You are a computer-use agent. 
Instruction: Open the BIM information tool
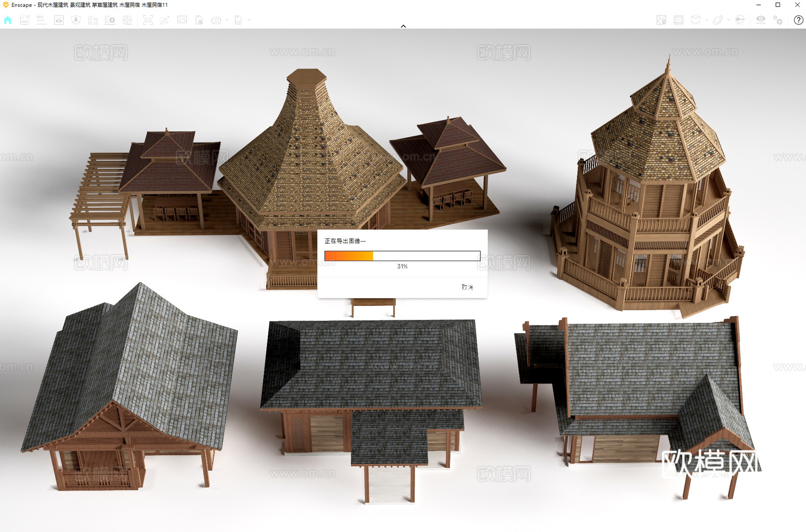pyautogui.click(x=41, y=20)
